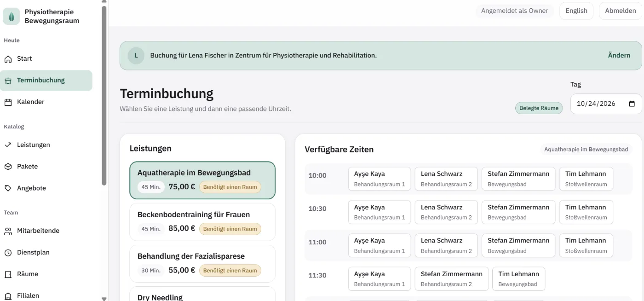Click the Pakete box icon
The height and width of the screenshot is (301, 644).
click(8, 167)
